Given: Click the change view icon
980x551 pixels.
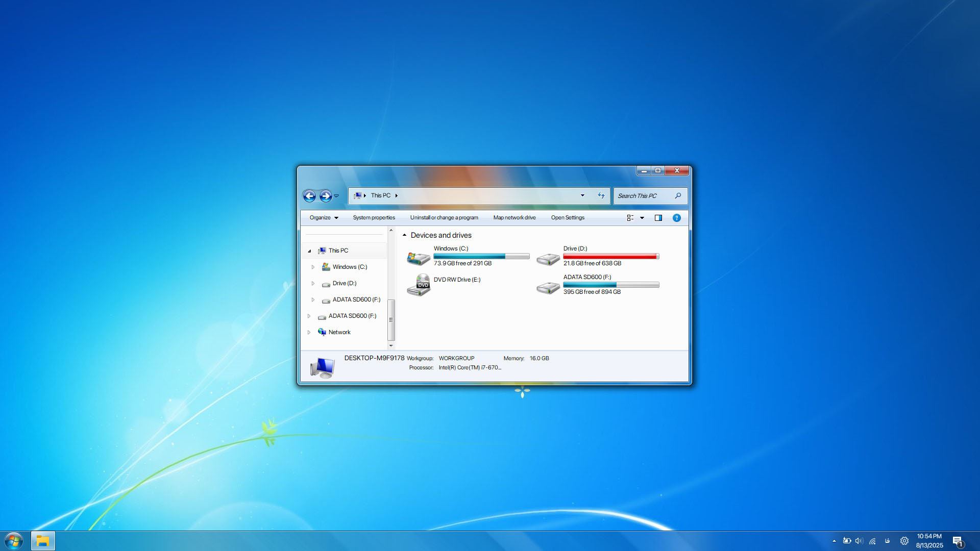Looking at the screenshot, I should (x=630, y=218).
